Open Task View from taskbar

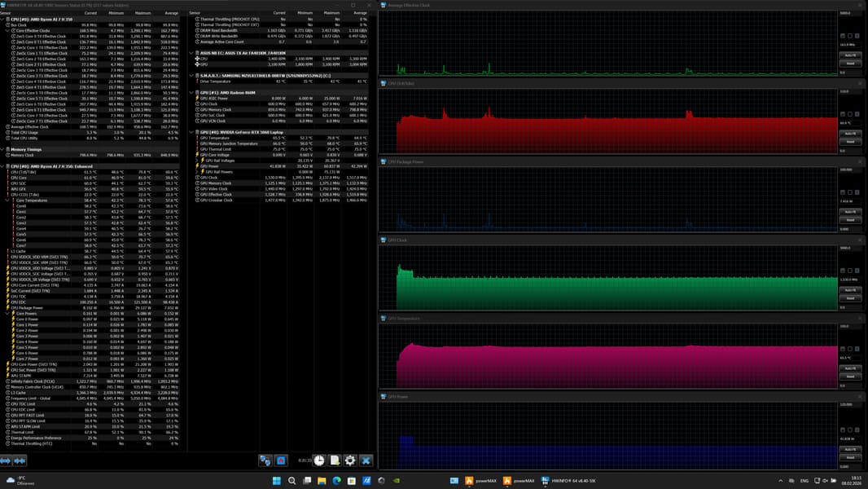click(307, 481)
